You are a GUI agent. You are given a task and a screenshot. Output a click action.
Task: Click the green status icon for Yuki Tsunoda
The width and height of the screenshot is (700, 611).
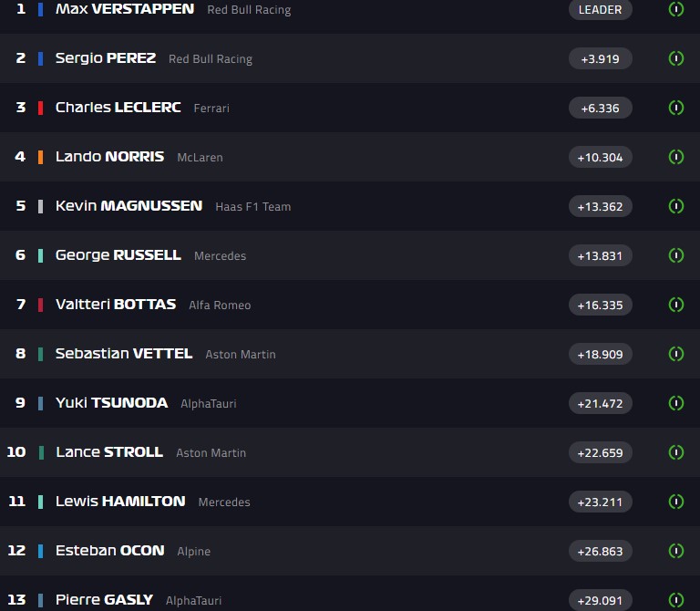point(675,403)
